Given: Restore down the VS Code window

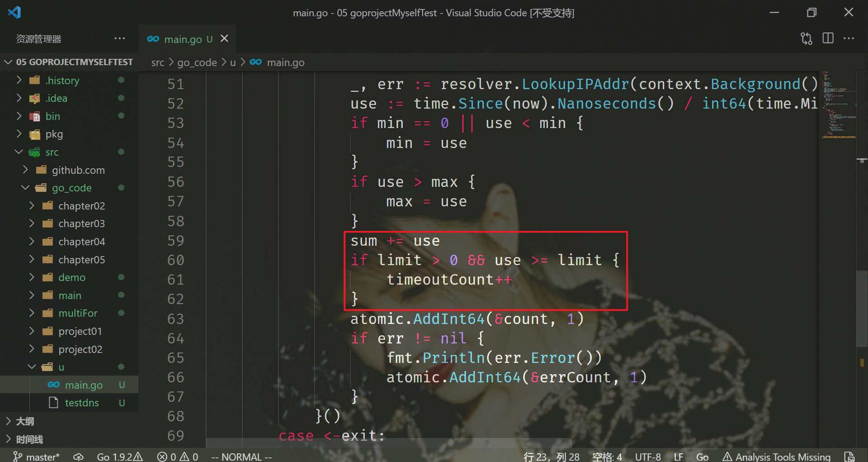Looking at the screenshot, I should click(x=811, y=12).
